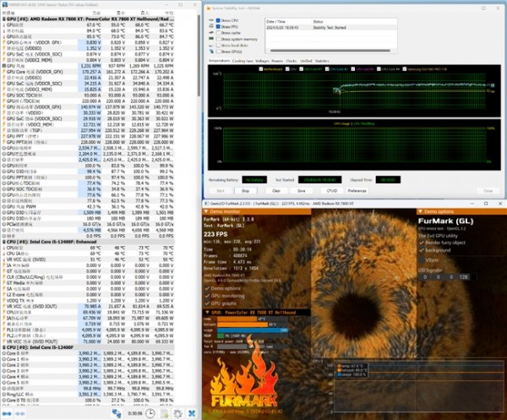Click HWiNFO dimmed collapse arrows icon

pos(19,413)
